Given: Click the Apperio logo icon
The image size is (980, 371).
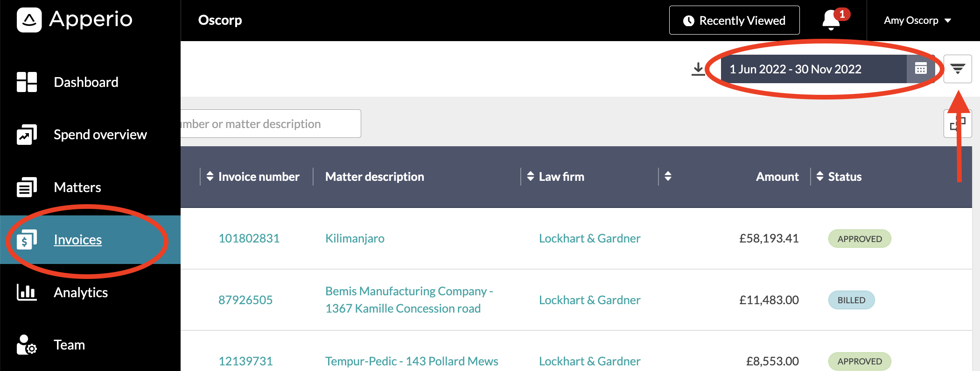Looking at the screenshot, I should coord(29,20).
